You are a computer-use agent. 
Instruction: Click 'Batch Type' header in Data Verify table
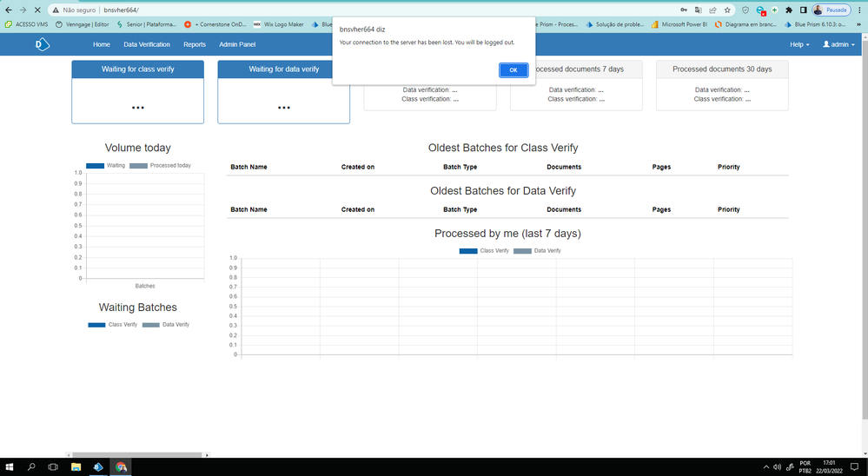point(460,209)
